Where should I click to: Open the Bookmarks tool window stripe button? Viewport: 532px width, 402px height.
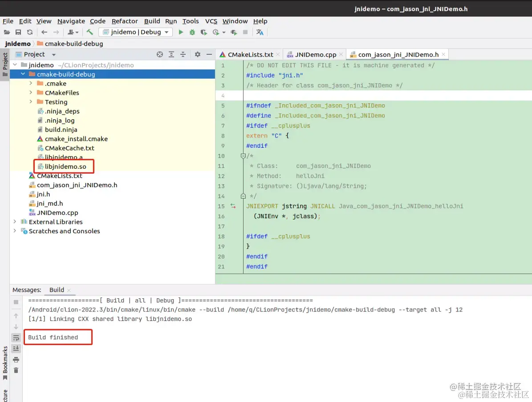point(5,363)
